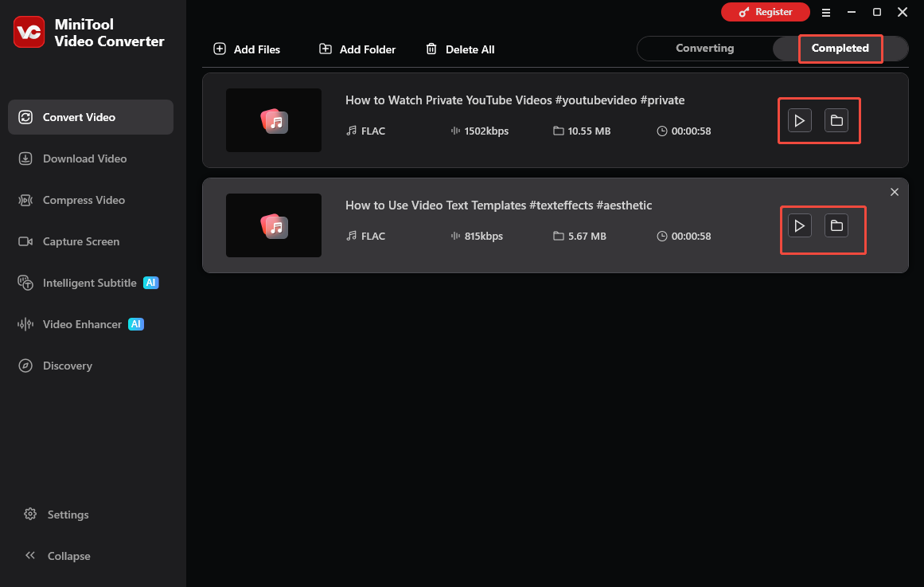Click the 1502kbps bitrate value

[486, 131]
